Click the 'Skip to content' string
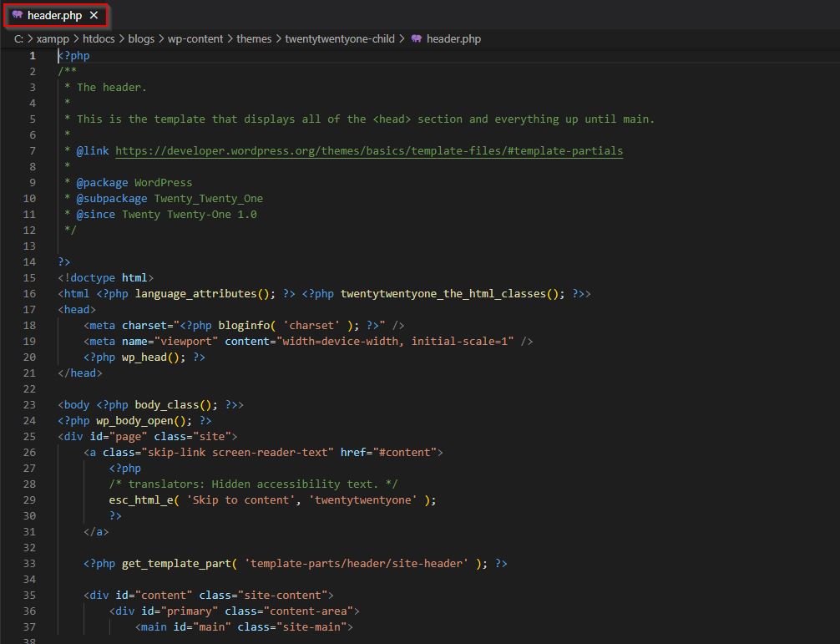This screenshot has height=644, width=840. tap(240, 499)
